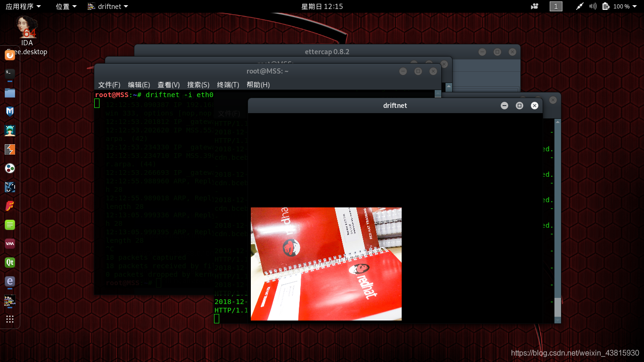This screenshot has height=362, width=644.
Task: Click '18 packets captured' line in terminal
Action: (x=146, y=257)
